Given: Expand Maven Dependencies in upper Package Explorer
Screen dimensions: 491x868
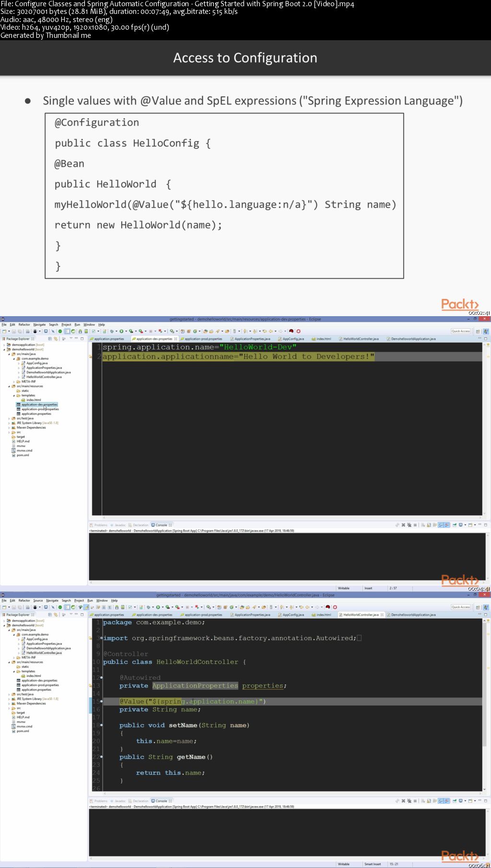Looking at the screenshot, I should 9,427.
